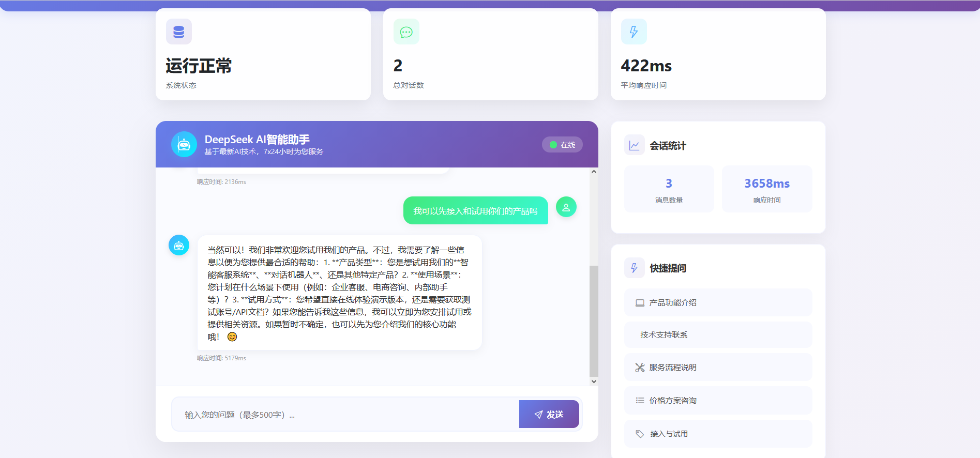
Task: Click the bot avatar beside the reply message
Action: 179,245
